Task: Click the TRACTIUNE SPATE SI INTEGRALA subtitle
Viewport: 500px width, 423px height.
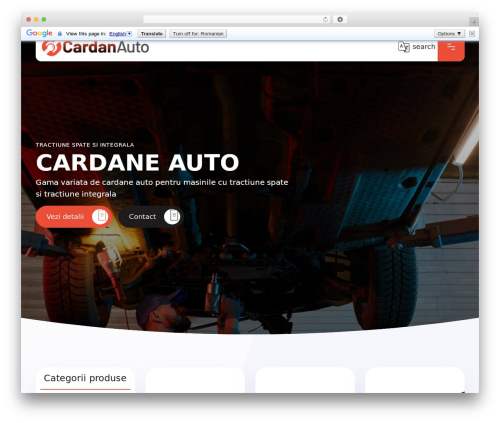Action: (x=85, y=145)
